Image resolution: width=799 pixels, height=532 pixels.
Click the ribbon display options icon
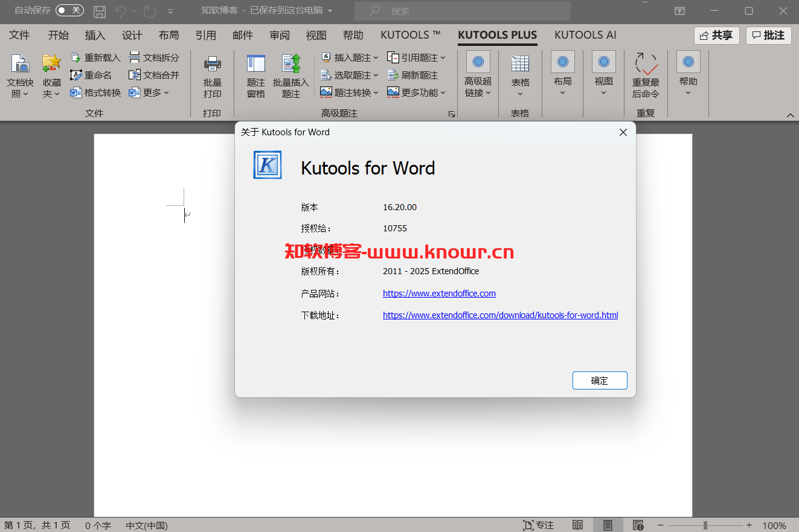(680, 11)
